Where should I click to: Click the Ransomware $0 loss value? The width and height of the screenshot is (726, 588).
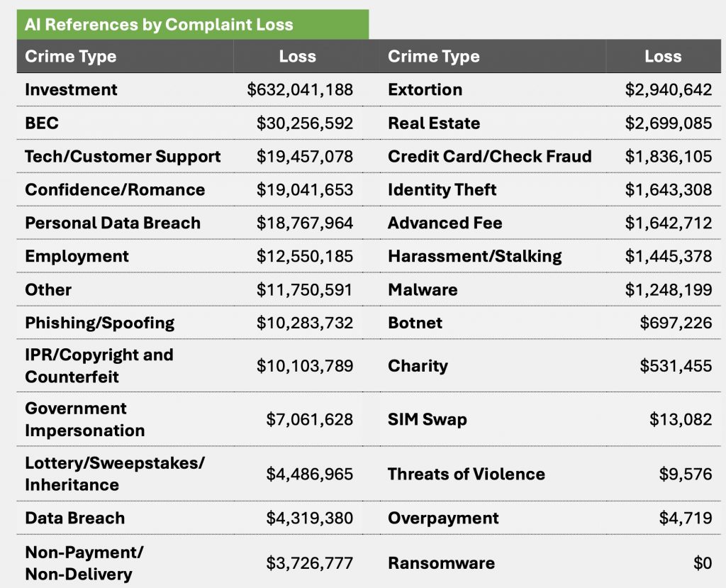click(x=702, y=564)
